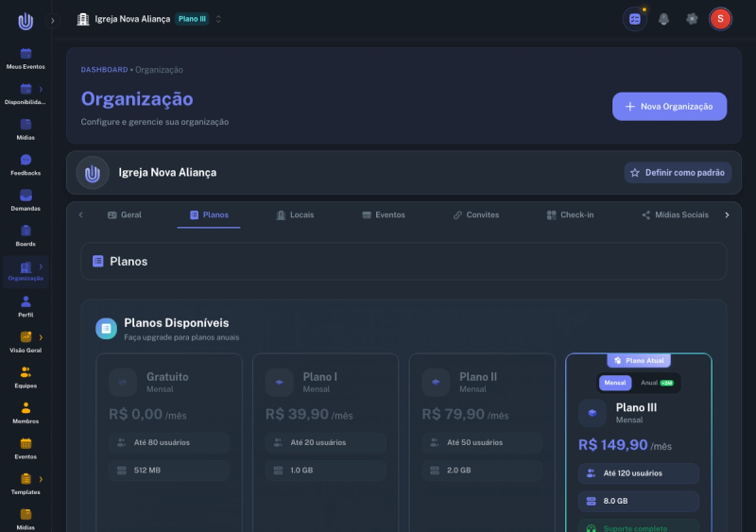The height and width of the screenshot is (532, 756).
Task: Expand the Organização submenu chevron
Action: [x=41, y=266]
